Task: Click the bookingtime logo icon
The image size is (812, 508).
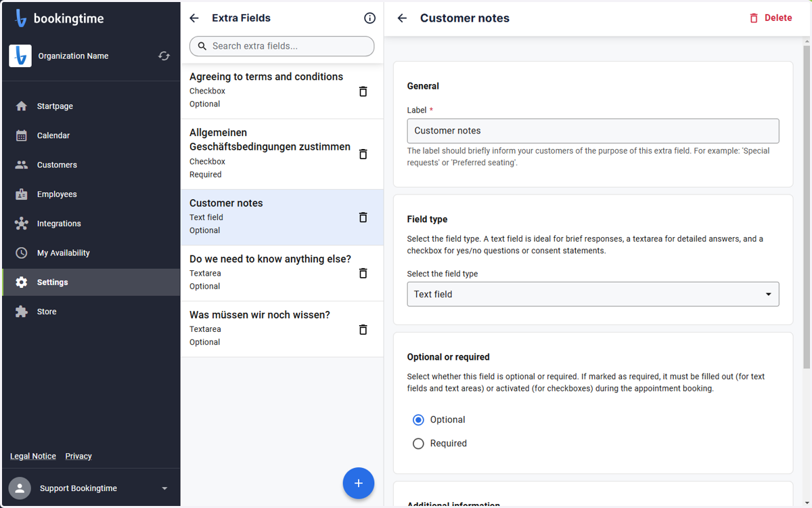Action: tap(21, 18)
